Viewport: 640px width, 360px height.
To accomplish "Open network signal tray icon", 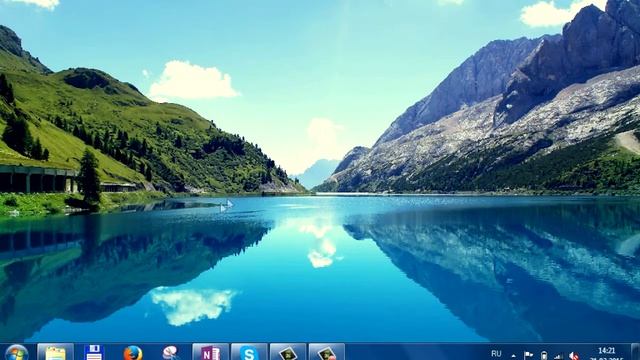I will 559,356.
